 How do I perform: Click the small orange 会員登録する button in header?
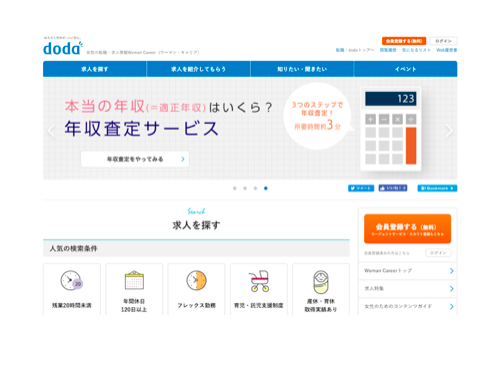tap(404, 41)
